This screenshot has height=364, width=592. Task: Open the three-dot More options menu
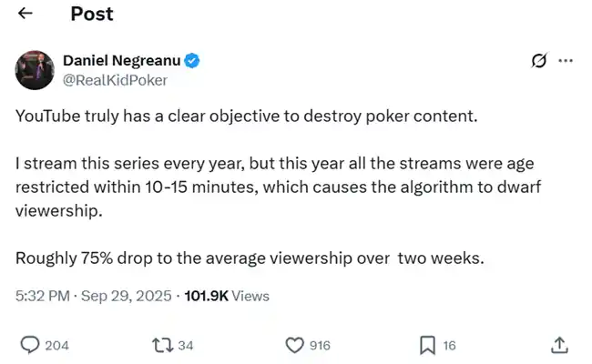coord(566,61)
